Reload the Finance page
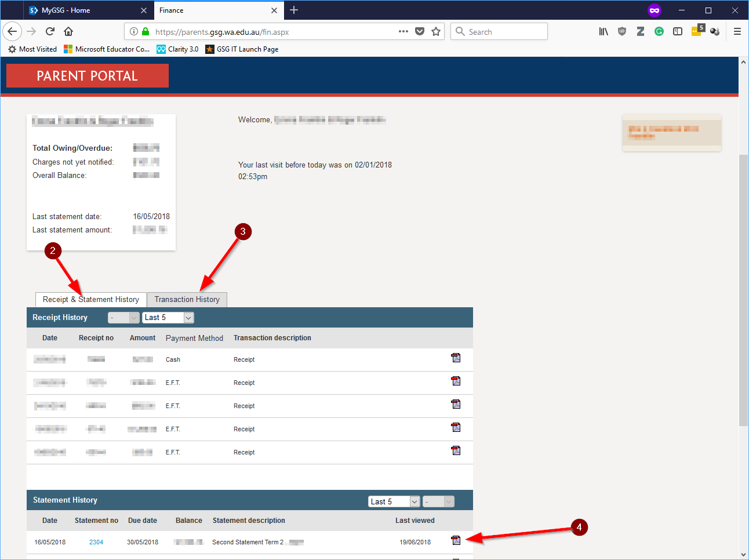Screen dimensions: 749x560 point(49,31)
